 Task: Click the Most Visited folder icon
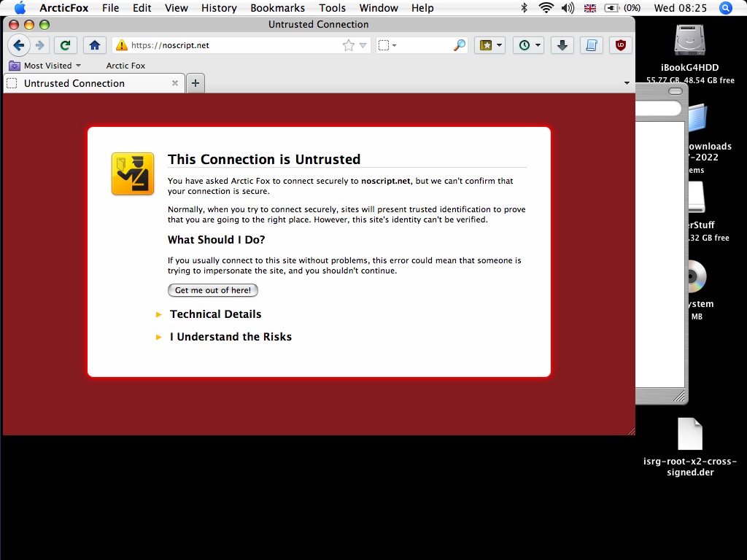point(15,66)
